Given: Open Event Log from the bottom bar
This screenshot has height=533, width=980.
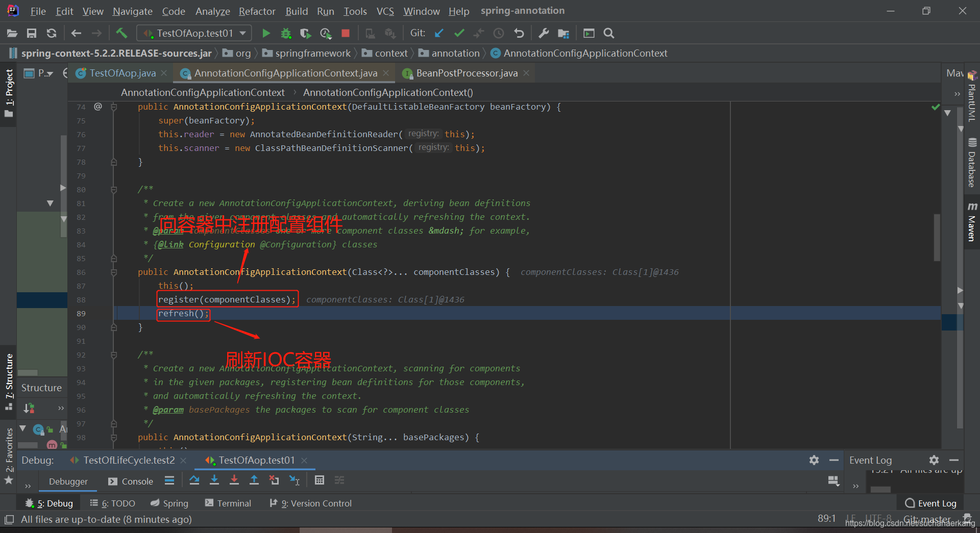Looking at the screenshot, I should point(931,503).
